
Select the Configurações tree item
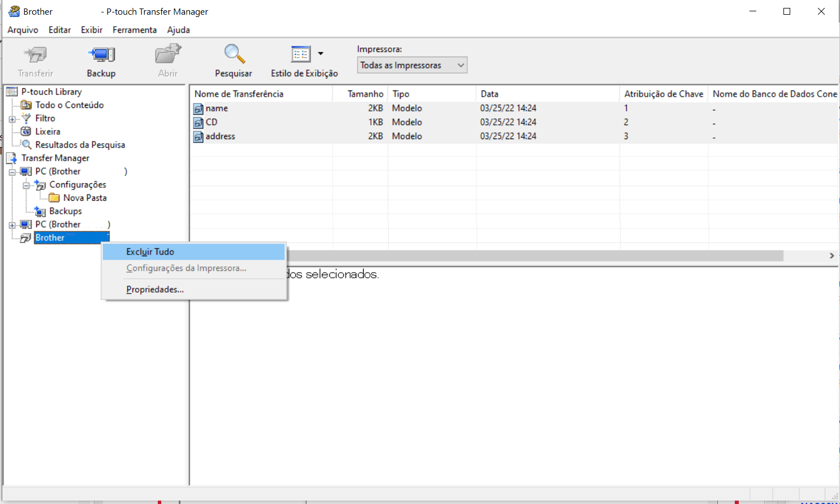click(77, 184)
